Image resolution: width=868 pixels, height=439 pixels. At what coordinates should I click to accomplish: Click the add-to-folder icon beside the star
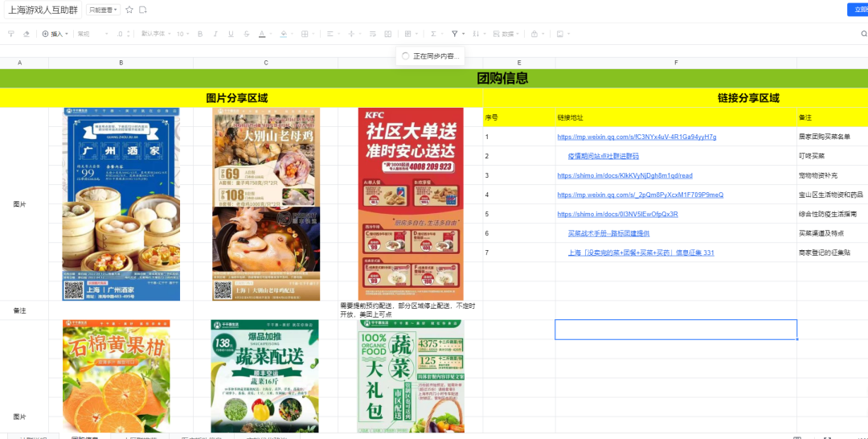pyautogui.click(x=143, y=10)
